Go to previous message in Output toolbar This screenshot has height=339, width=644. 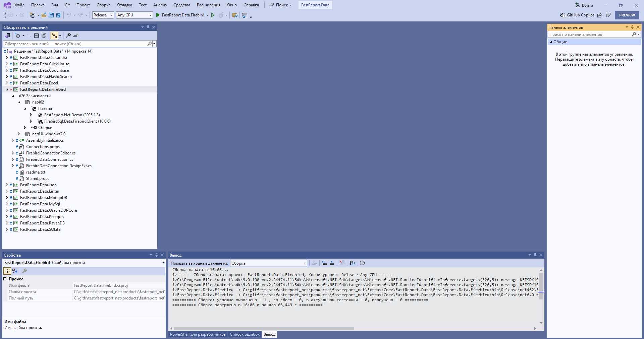tap(324, 263)
